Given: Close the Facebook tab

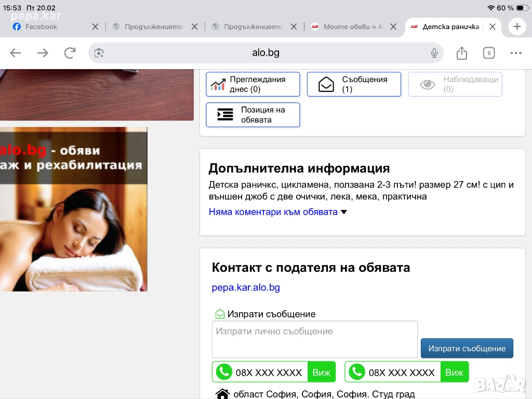Looking at the screenshot, I should [95, 26].
